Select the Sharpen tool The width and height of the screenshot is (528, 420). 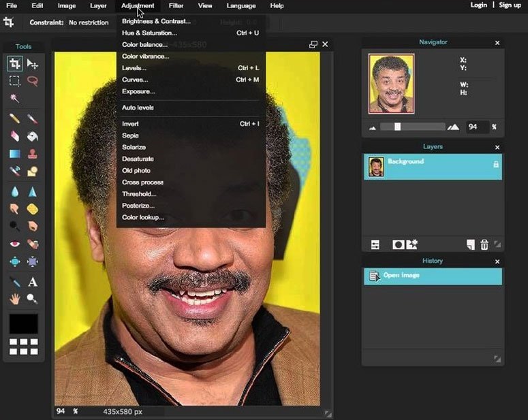32,192
